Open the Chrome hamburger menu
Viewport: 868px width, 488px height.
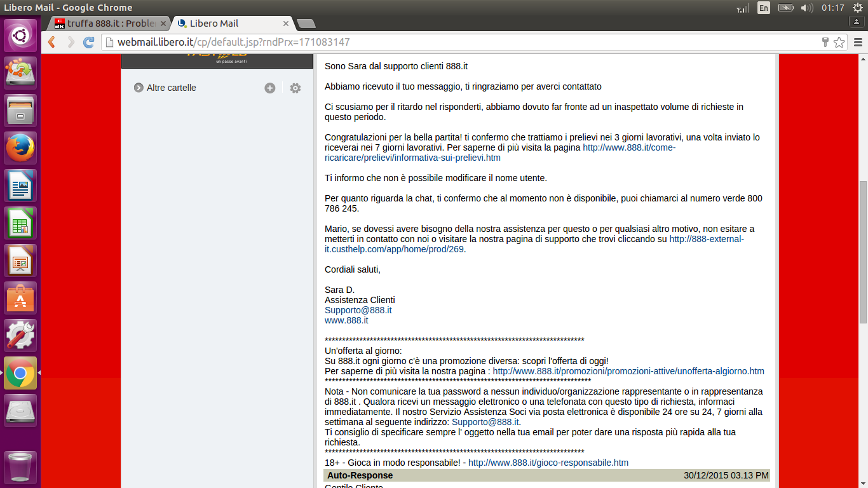[x=858, y=43]
